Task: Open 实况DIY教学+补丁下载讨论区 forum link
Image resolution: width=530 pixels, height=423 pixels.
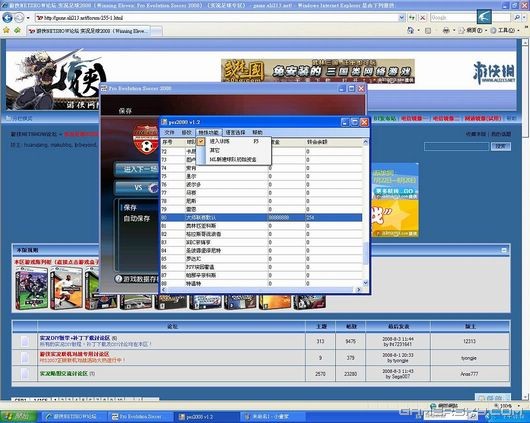Action: tap(75, 338)
